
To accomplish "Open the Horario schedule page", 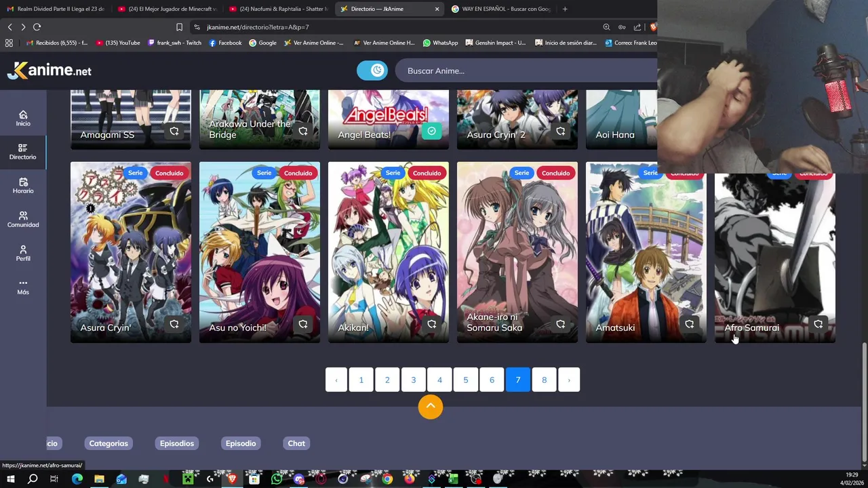I will [x=23, y=186].
